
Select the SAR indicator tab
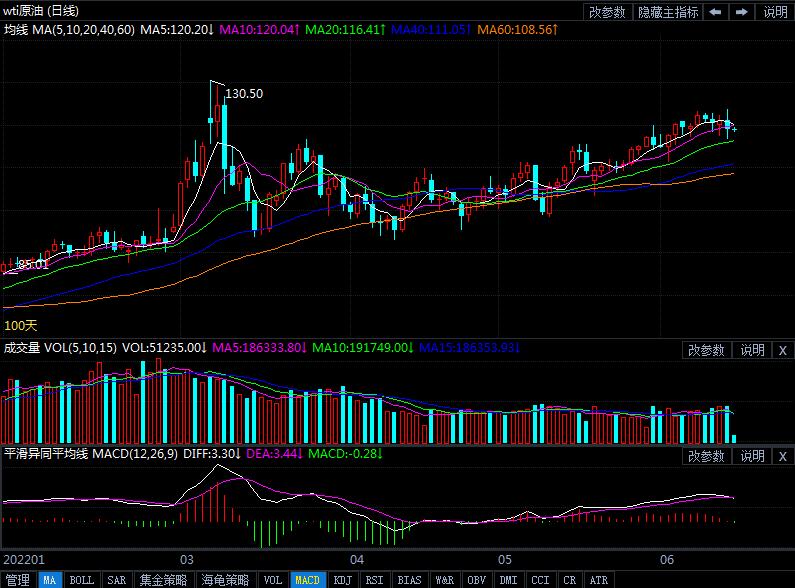point(116,580)
